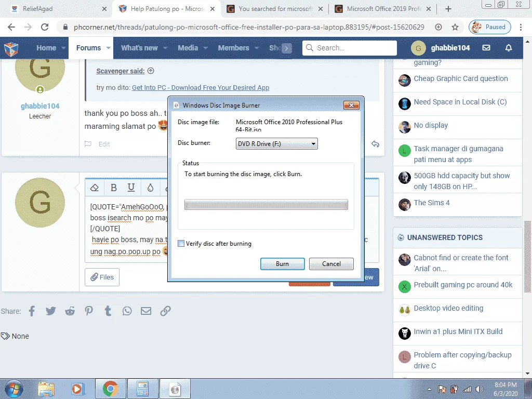Enable Verify disc after burning checkbox
Image resolution: width=532 pixels, height=399 pixels.
[181, 244]
